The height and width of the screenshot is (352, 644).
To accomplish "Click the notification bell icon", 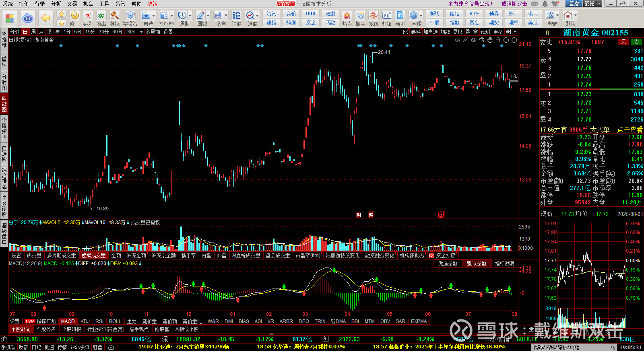I will point(545,4).
